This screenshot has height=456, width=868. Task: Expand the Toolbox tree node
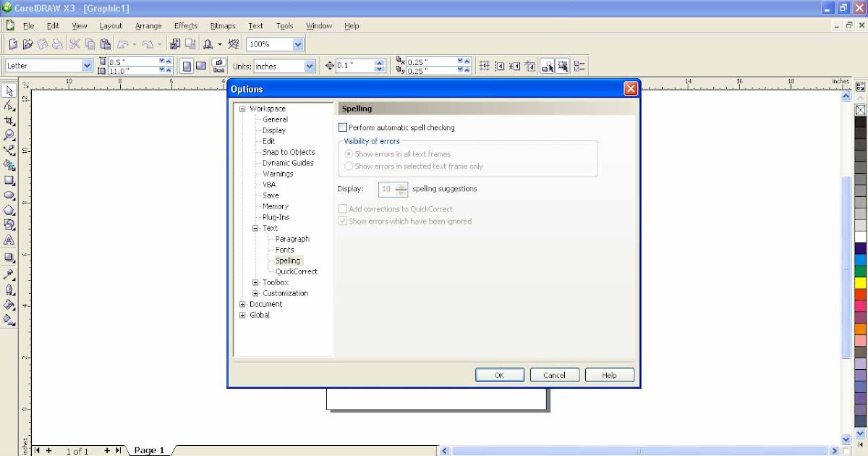(255, 282)
